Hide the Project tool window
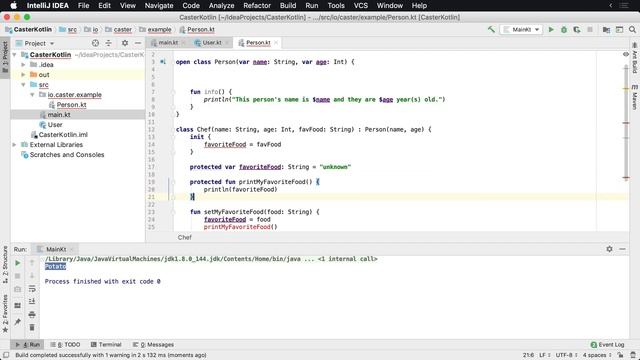 click(x=138, y=43)
